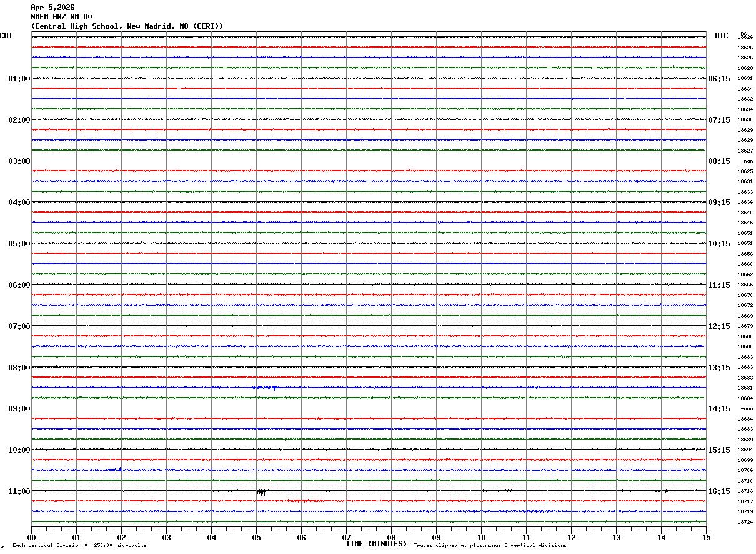Select the 07:00 CDT time label
This screenshot has height=554, width=756.
(19, 326)
